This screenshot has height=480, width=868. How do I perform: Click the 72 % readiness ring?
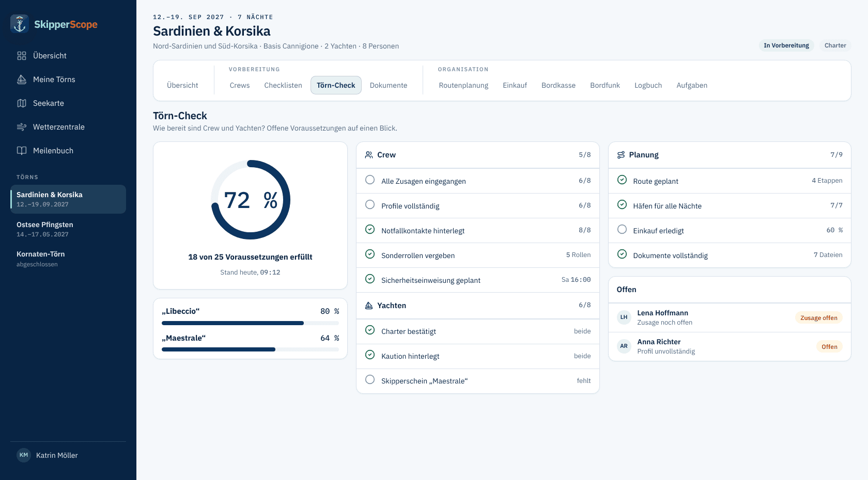click(251, 200)
